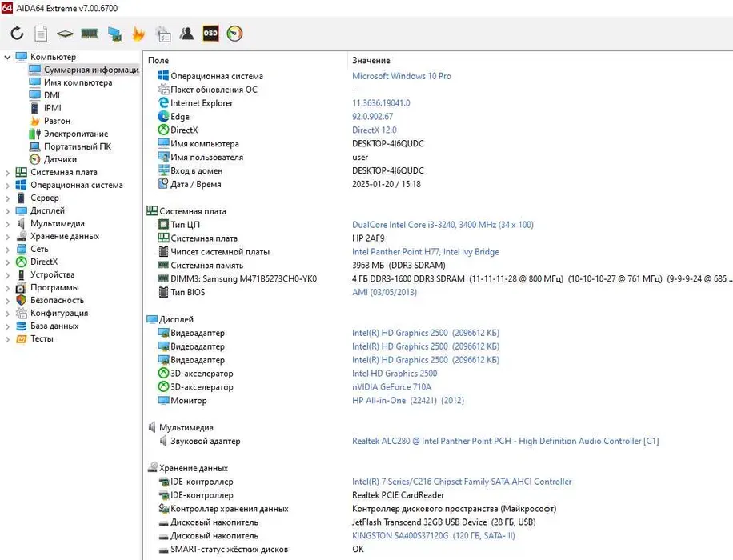Open the AMI (03/05/2013) BIOS link
The width and height of the screenshot is (733, 560).
click(384, 292)
